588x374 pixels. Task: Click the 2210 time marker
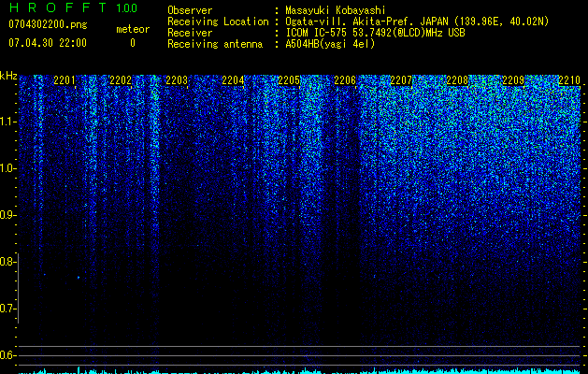point(569,80)
